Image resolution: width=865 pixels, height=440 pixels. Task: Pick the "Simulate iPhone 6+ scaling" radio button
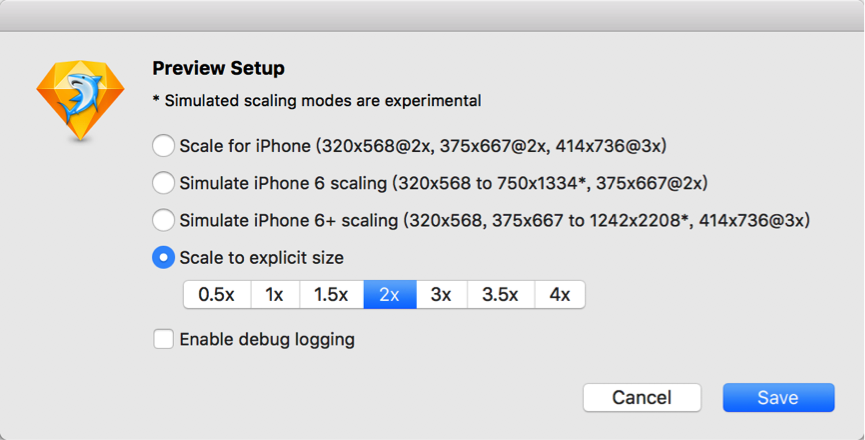pos(163,220)
